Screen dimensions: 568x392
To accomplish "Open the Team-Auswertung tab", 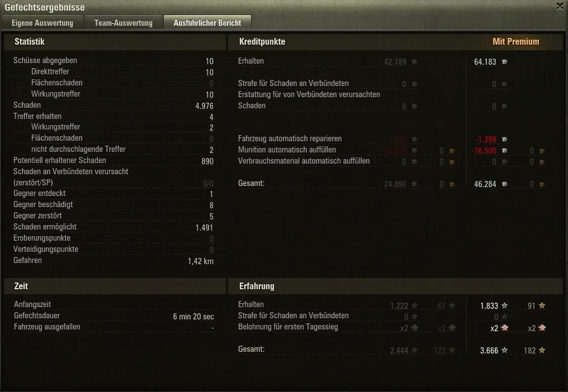I will (124, 23).
